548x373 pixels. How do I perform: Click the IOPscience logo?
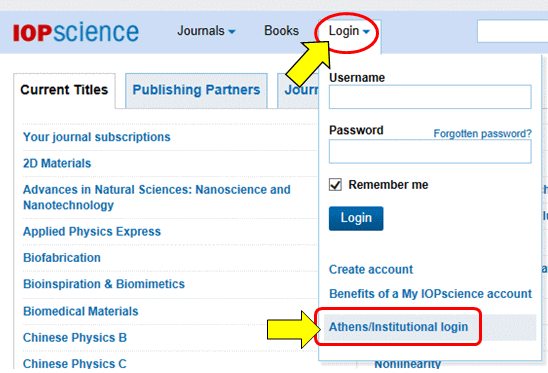tap(76, 33)
